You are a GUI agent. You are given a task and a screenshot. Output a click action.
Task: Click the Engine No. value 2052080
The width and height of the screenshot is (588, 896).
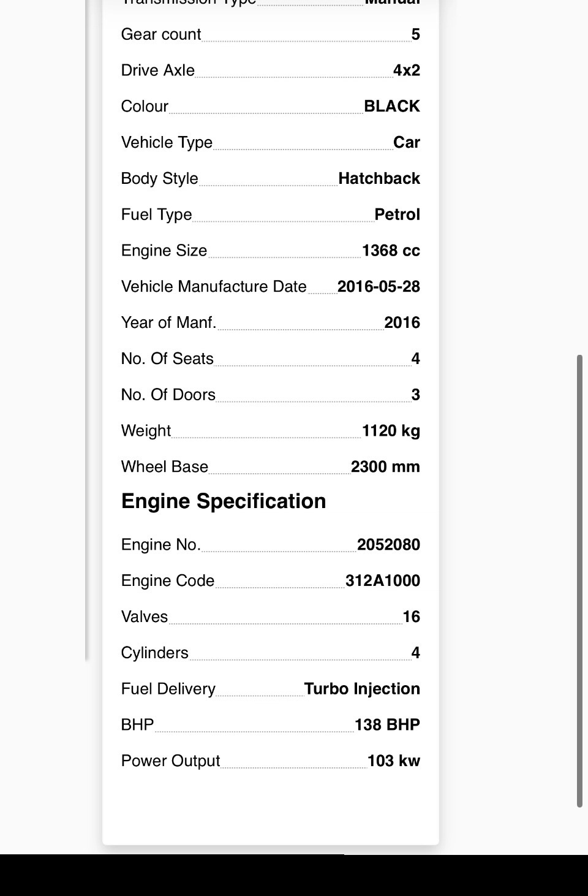pyautogui.click(x=388, y=544)
